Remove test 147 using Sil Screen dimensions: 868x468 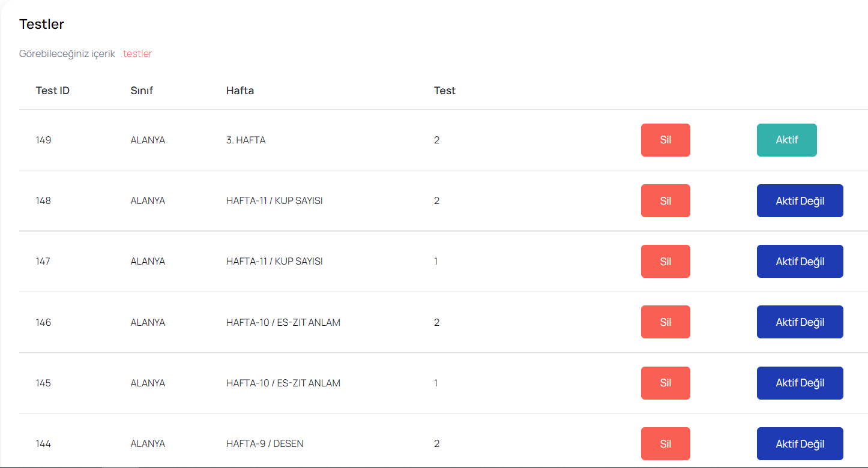tap(665, 261)
